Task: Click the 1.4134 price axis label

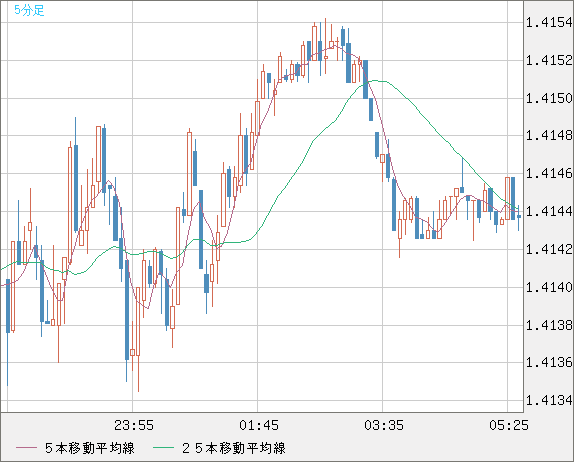Action: pos(549,400)
